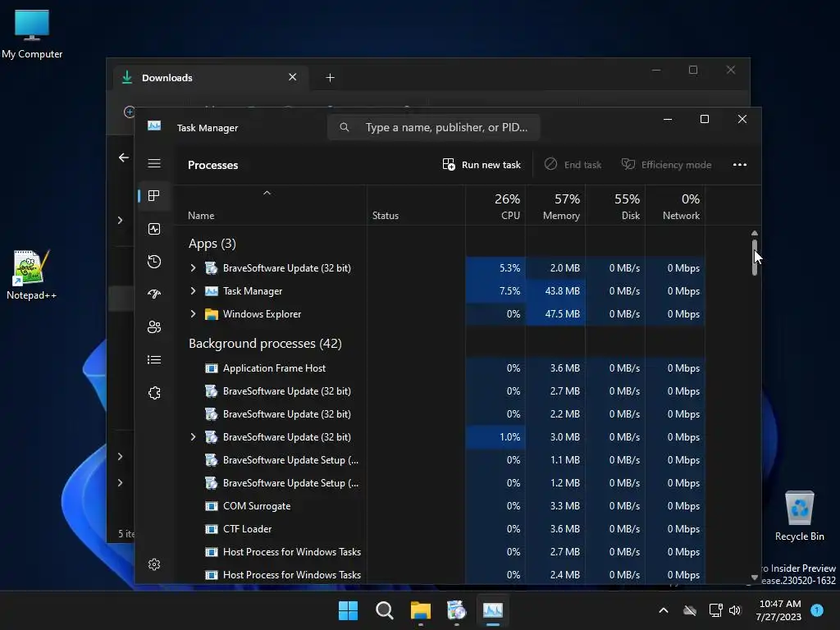Open clock and date in taskbar
Image resolution: width=840 pixels, height=630 pixels.
779,610
